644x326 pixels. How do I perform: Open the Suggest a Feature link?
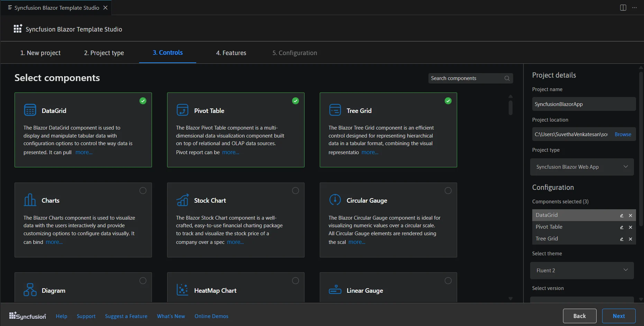[126, 316]
